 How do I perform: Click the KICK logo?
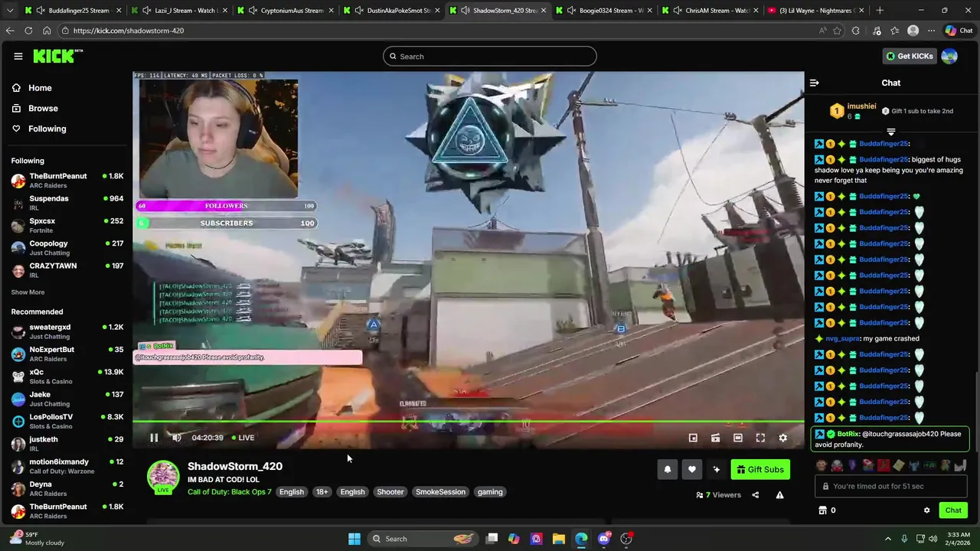click(x=58, y=56)
